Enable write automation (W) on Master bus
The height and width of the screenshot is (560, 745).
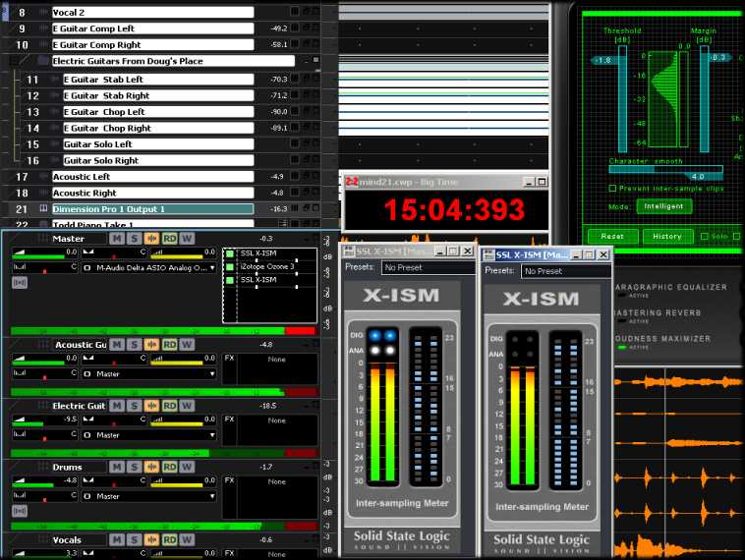click(187, 239)
